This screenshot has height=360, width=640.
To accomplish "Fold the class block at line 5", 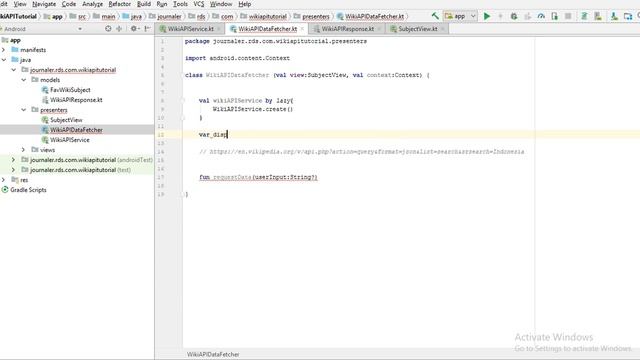I will pos(183,75).
